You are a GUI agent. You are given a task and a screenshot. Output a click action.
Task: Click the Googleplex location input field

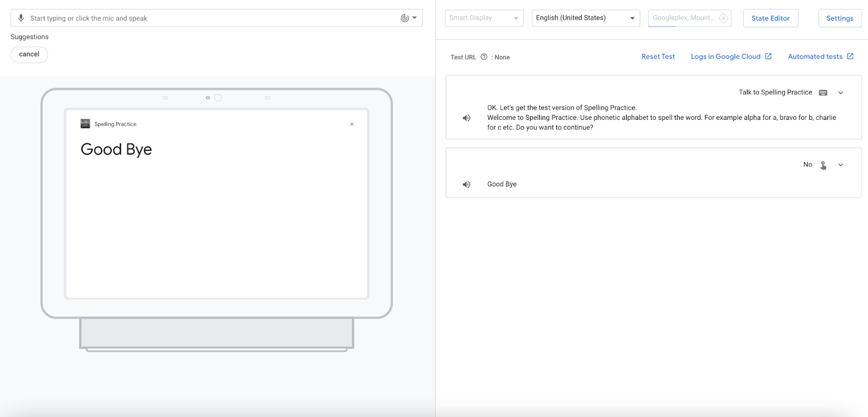coord(683,18)
